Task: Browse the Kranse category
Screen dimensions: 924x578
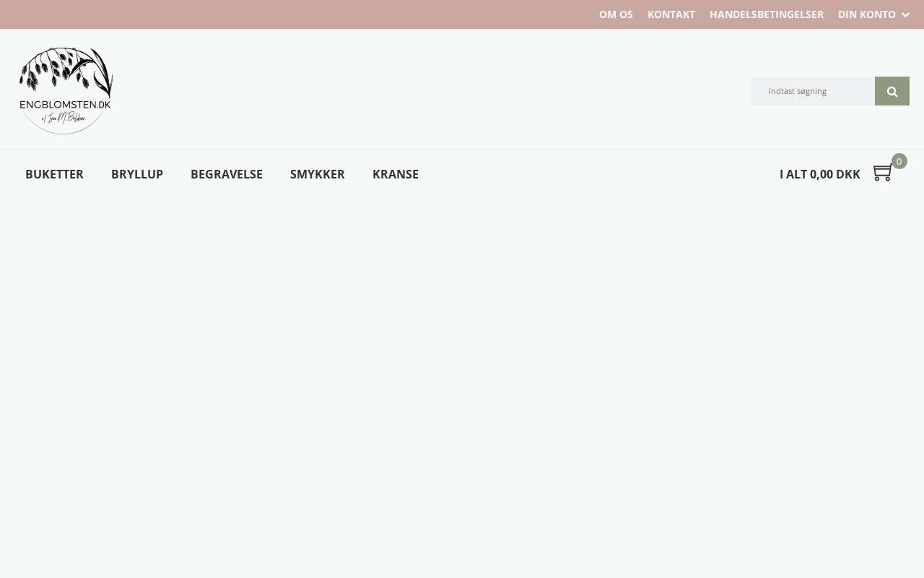Action: coord(396,174)
